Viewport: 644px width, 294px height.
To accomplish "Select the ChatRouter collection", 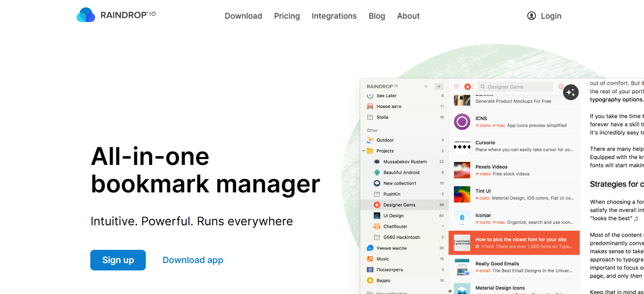I will pos(405,226).
